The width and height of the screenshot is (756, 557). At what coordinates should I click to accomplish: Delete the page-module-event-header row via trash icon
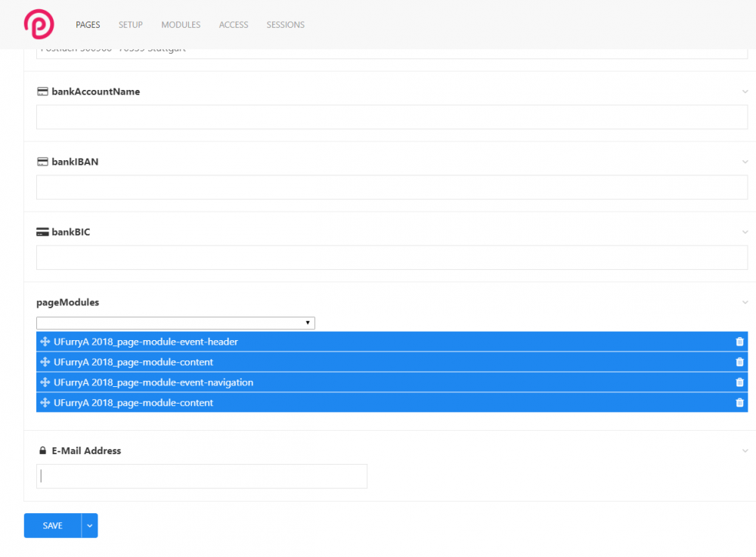[x=739, y=342]
